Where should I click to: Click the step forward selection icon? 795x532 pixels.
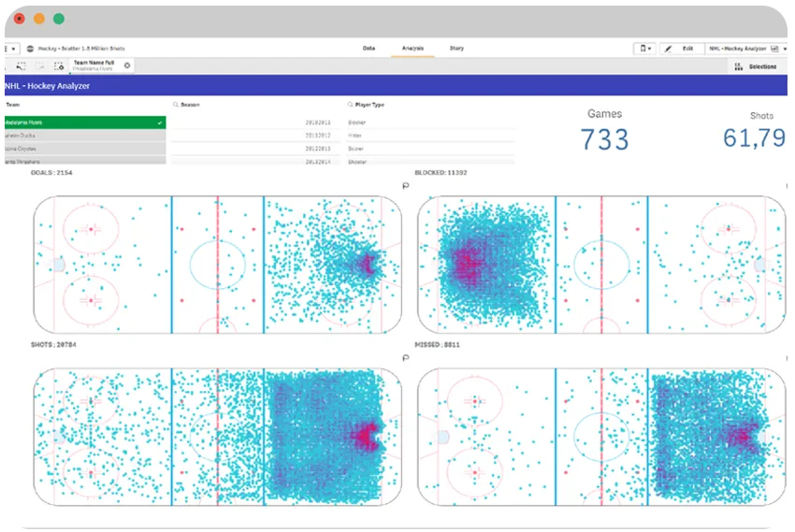coord(39,65)
